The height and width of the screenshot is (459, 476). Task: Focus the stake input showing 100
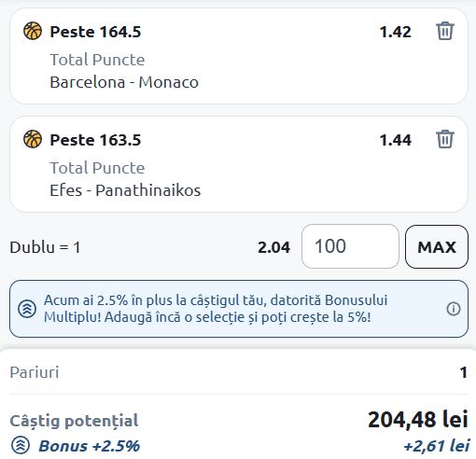[350, 246]
